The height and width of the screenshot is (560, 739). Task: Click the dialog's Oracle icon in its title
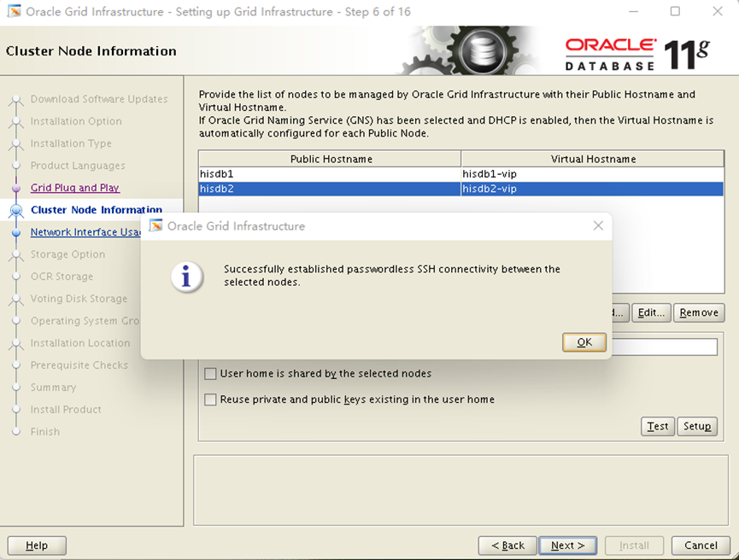pyautogui.click(x=155, y=226)
